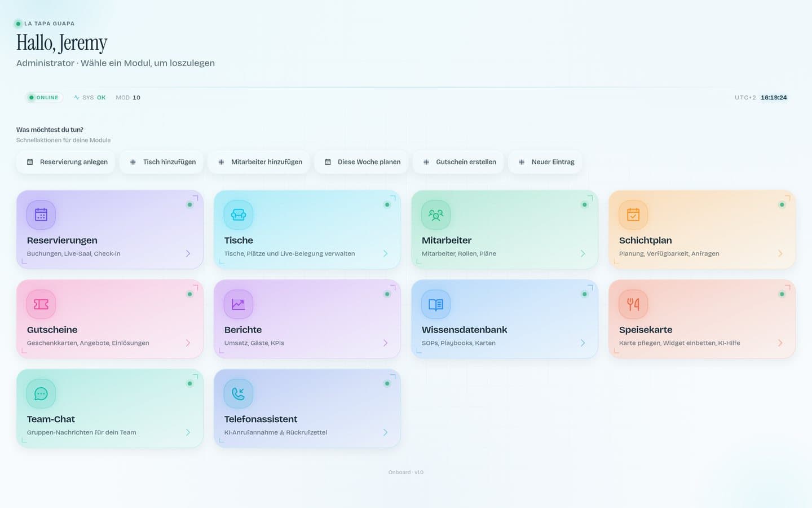Screen dimensions: 812x508
Task: Click the Mitarbeiter hinzufügen button
Action: pos(259,162)
